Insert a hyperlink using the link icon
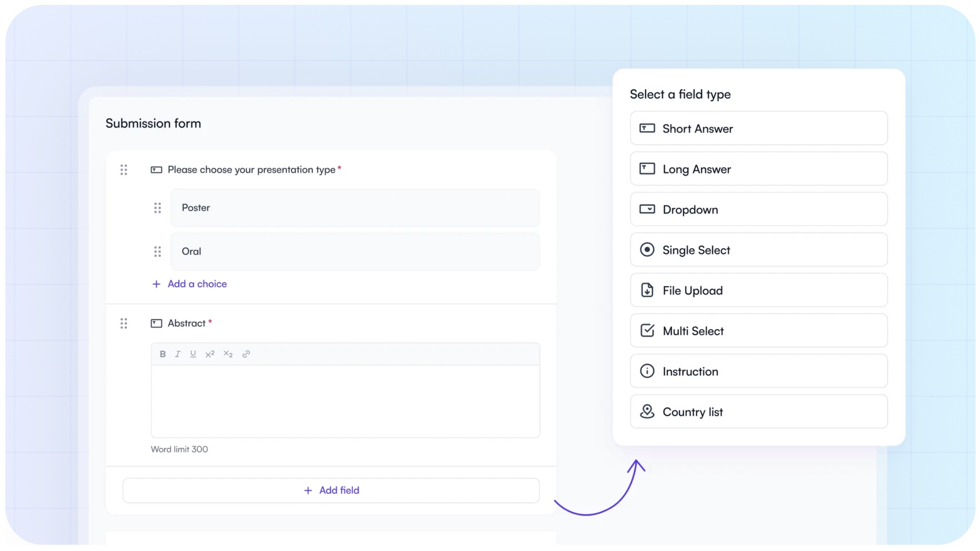980x551 pixels. pos(246,354)
